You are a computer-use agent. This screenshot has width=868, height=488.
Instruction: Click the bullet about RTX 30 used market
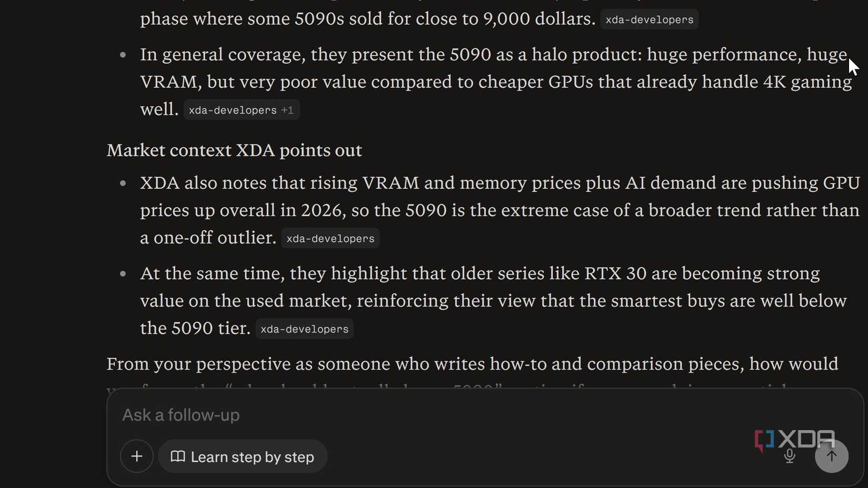coord(492,300)
